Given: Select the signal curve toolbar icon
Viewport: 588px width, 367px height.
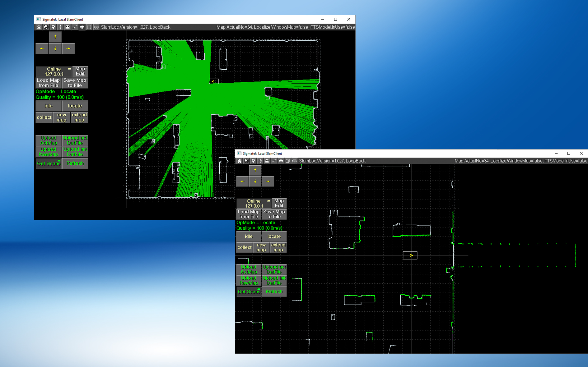Looking at the screenshot, I should coord(274,161).
